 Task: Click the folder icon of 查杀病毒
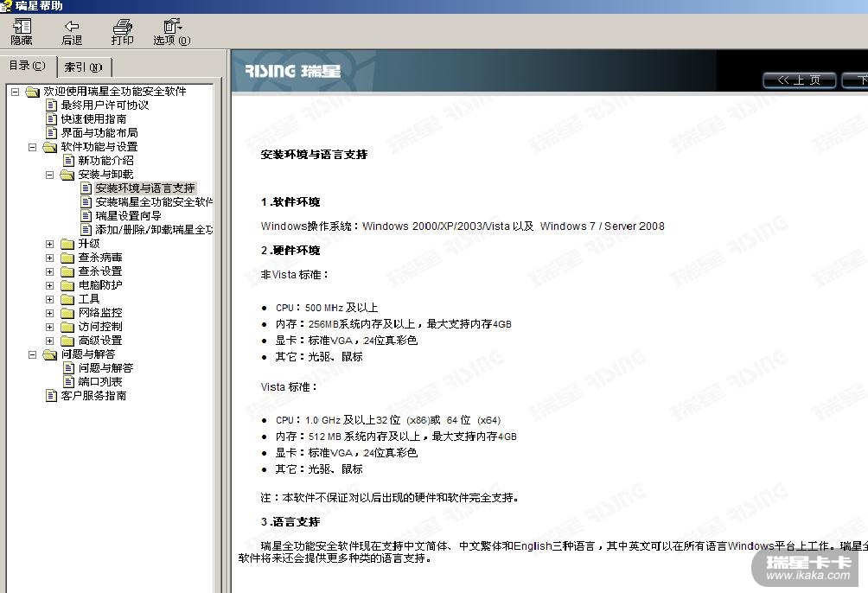click(x=67, y=258)
